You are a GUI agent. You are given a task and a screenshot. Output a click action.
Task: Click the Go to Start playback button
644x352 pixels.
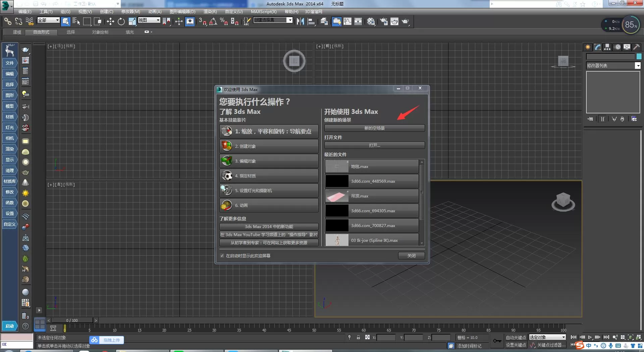point(574,337)
